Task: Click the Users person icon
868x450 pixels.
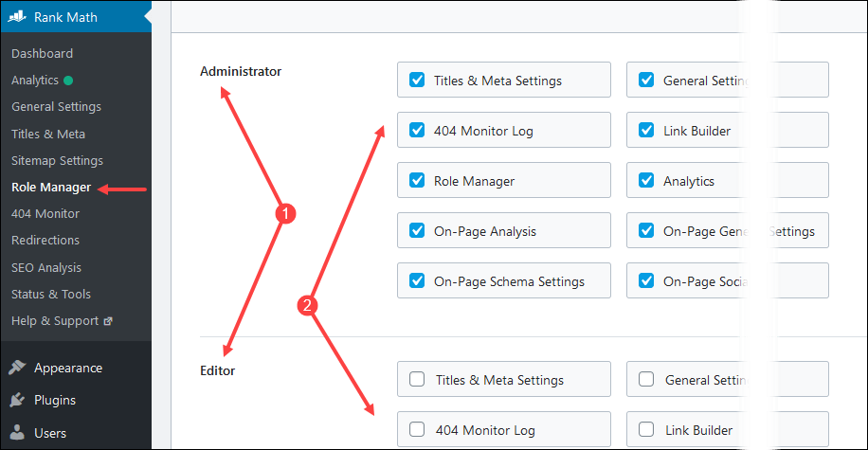Action: (17, 433)
